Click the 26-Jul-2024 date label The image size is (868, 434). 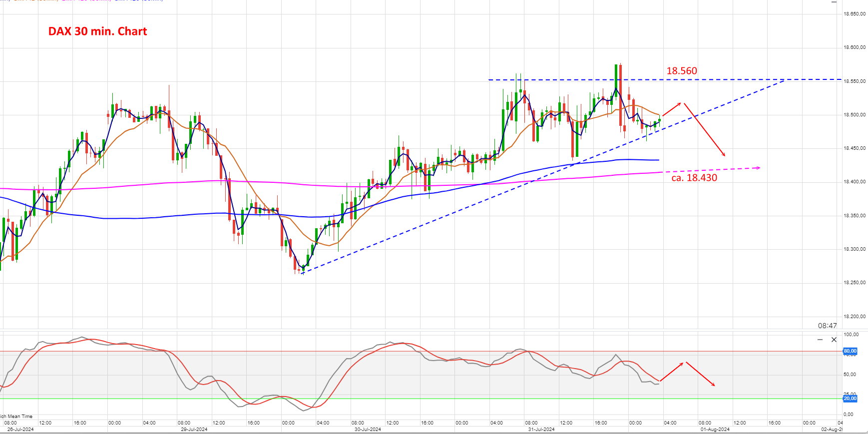coord(20,430)
